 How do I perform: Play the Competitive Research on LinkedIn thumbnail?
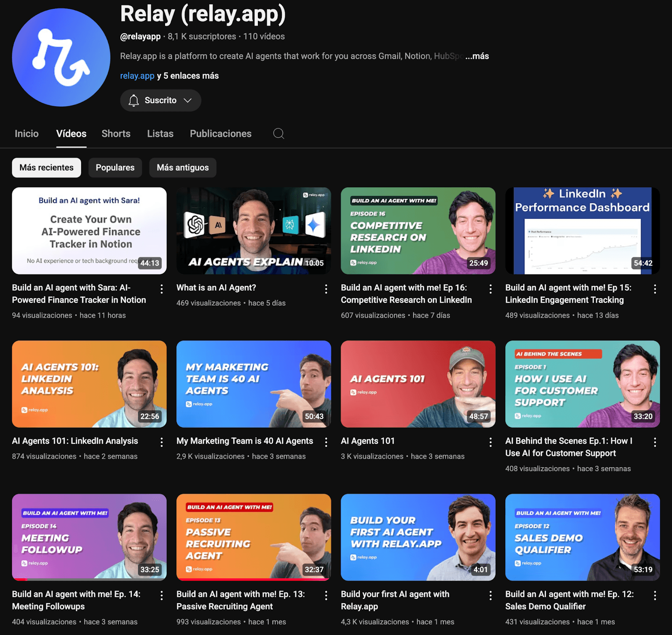click(418, 231)
